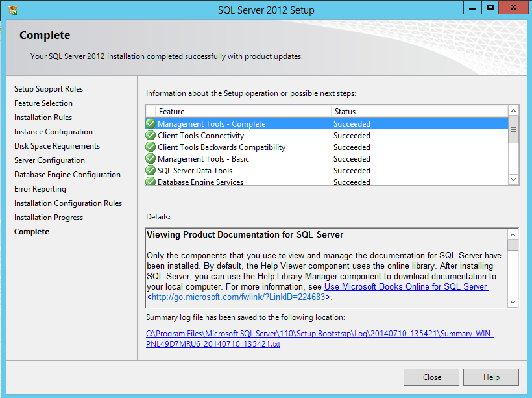Click the Feature Selection step

click(43, 103)
